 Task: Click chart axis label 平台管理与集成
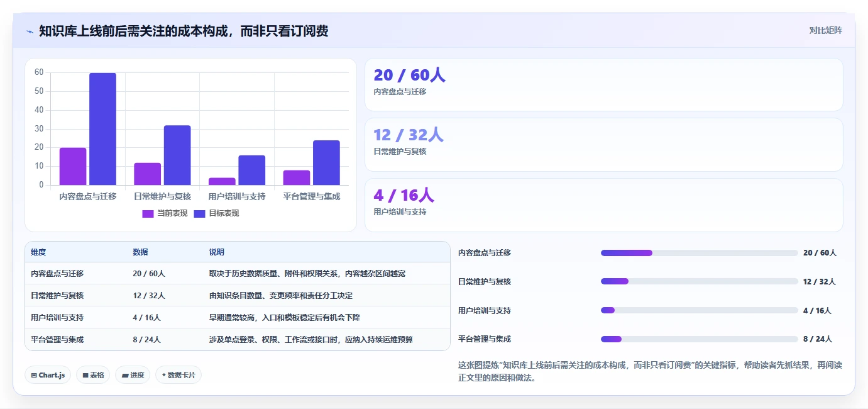pyautogui.click(x=312, y=196)
